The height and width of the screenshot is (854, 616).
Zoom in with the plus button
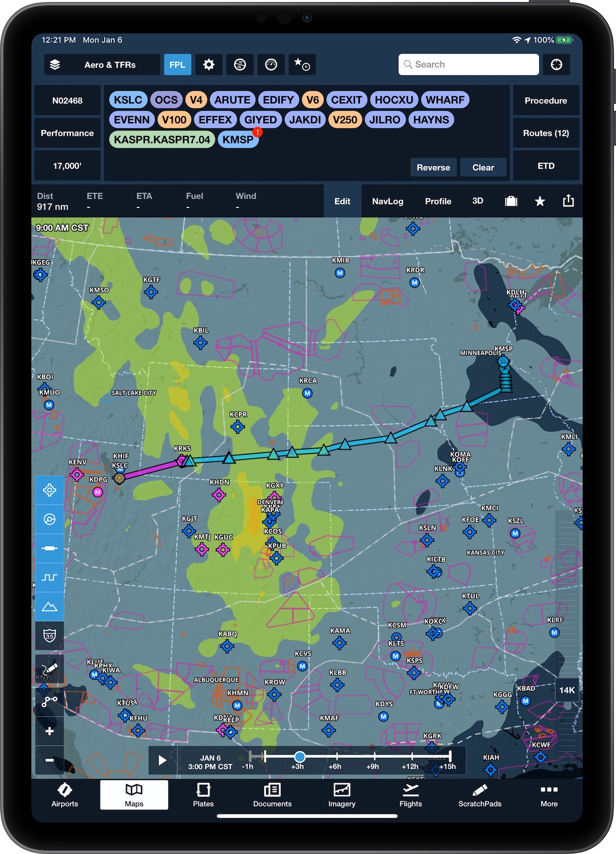point(50,731)
